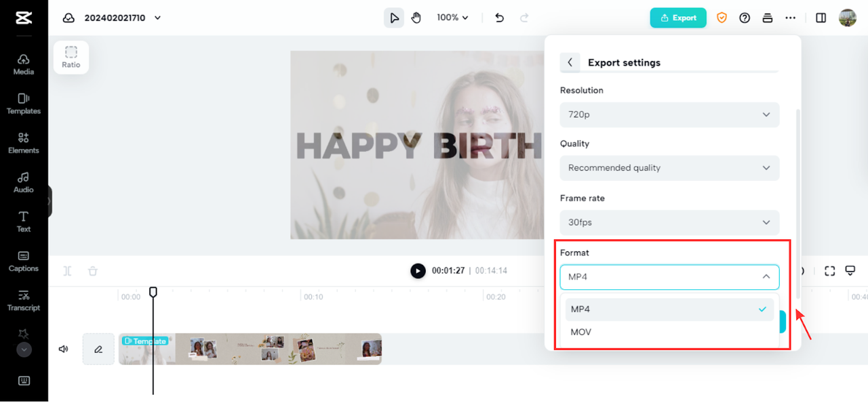Open the Elements panel

click(x=24, y=143)
